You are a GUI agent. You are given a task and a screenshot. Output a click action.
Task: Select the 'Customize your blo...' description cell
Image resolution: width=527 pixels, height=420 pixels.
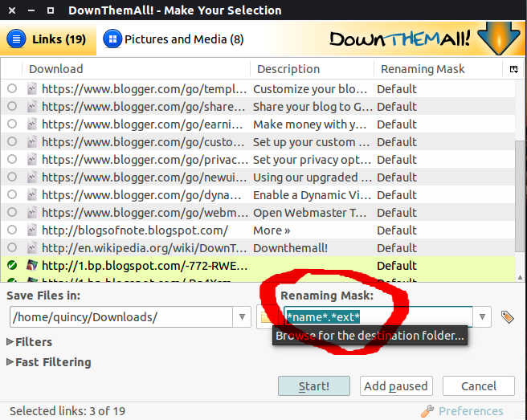[310, 89]
